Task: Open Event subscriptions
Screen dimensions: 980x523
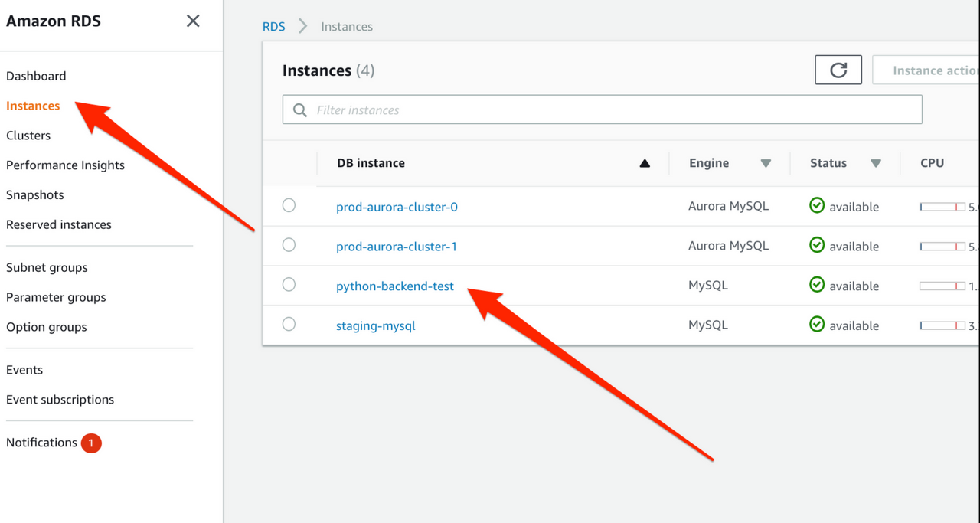Action: (60, 400)
